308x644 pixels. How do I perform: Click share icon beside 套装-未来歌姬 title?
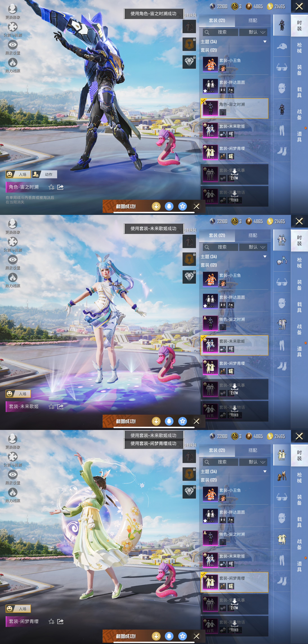pyautogui.click(x=60, y=406)
